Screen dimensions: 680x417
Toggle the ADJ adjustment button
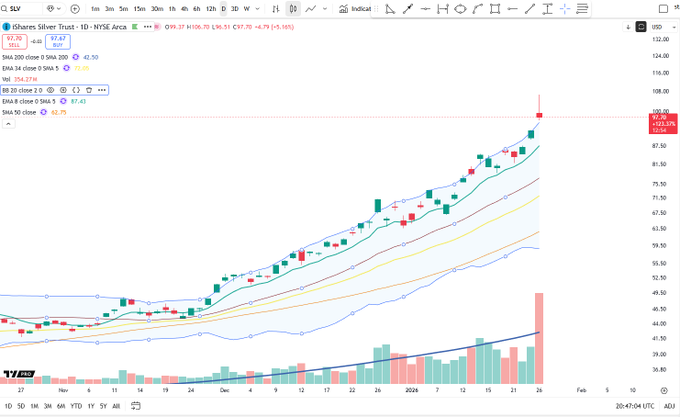[x=669, y=406]
